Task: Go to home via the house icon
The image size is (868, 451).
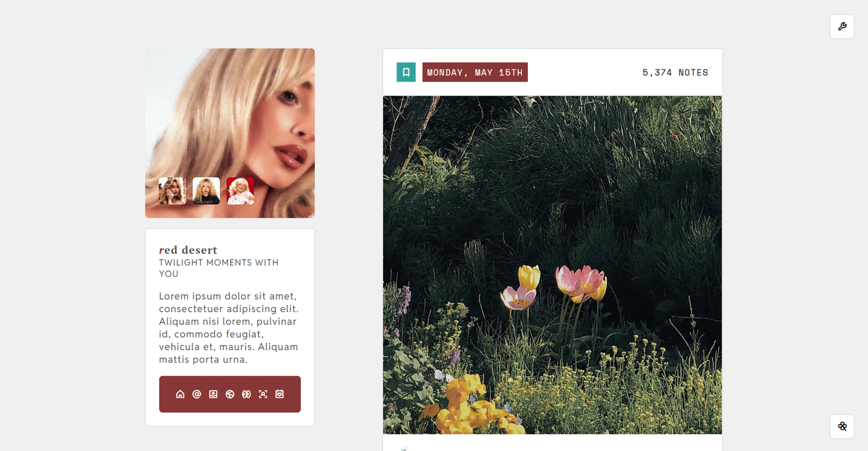Action: coord(180,394)
